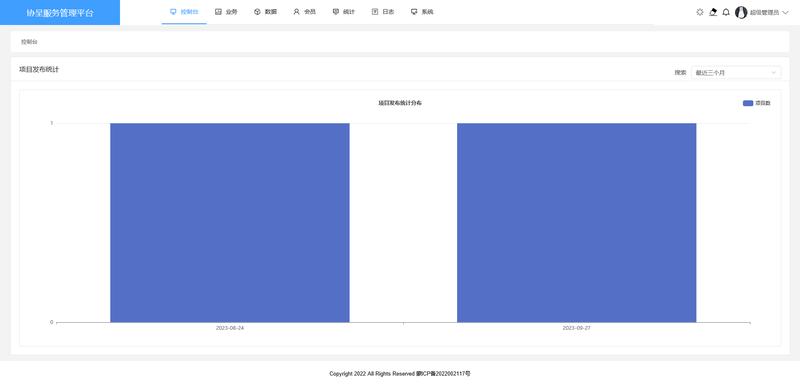Open the 统计 menu
800x386 pixels.
(343, 12)
